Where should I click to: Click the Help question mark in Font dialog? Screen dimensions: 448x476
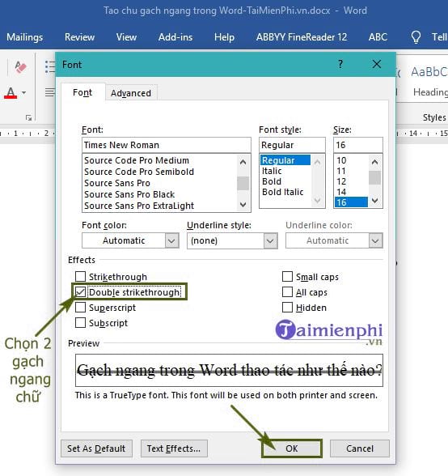[340, 64]
